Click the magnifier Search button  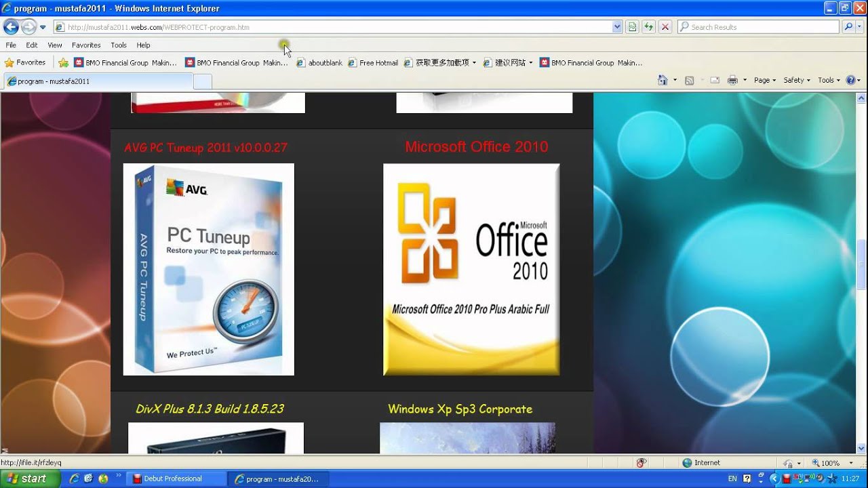point(848,27)
